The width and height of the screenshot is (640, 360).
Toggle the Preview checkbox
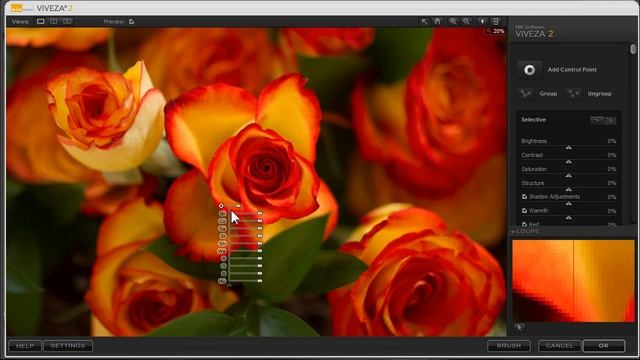[131, 22]
